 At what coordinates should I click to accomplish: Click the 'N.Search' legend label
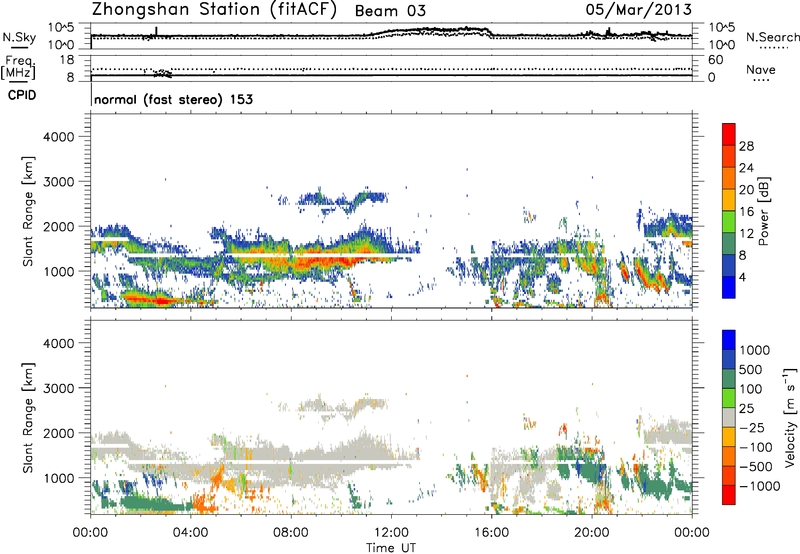click(773, 37)
